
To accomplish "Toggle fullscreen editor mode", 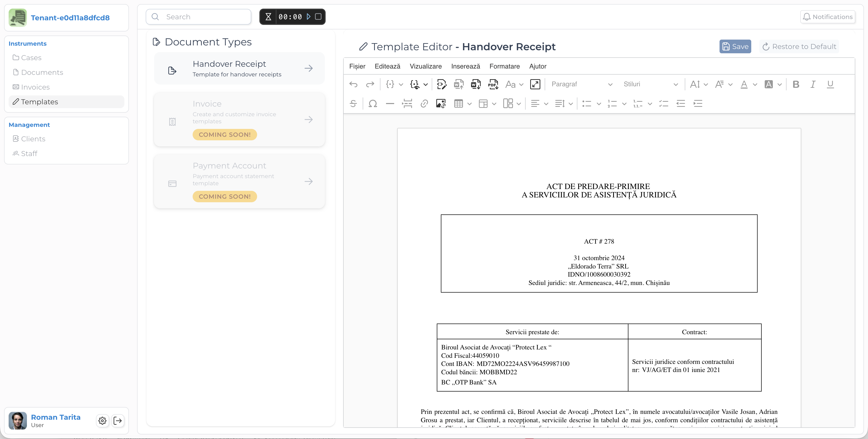I will point(535,84).
